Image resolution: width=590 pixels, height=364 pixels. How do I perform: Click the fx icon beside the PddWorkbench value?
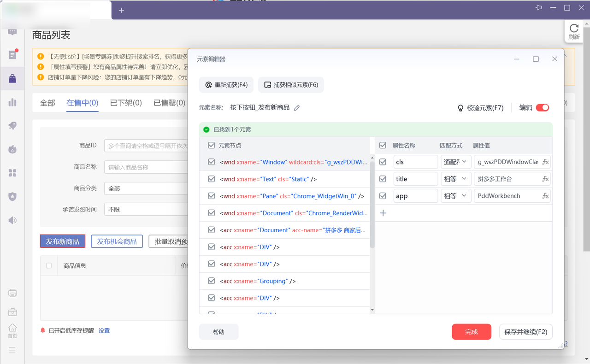545,196
